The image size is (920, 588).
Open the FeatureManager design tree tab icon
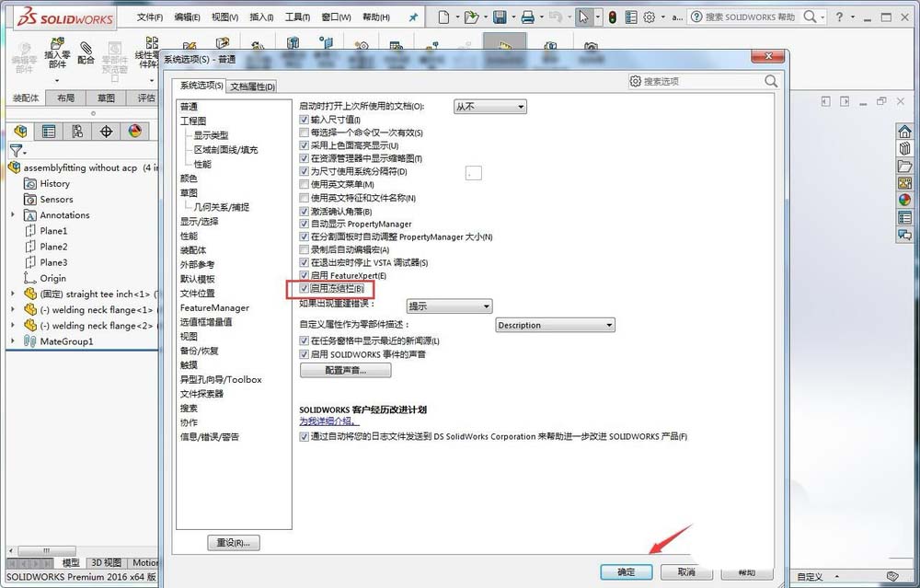(20, 132)
